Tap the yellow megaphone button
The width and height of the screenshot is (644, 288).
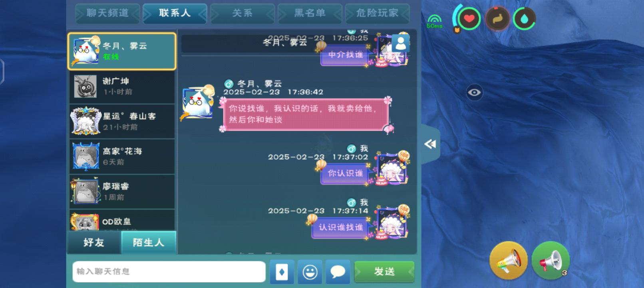click(x=509, y=260)
